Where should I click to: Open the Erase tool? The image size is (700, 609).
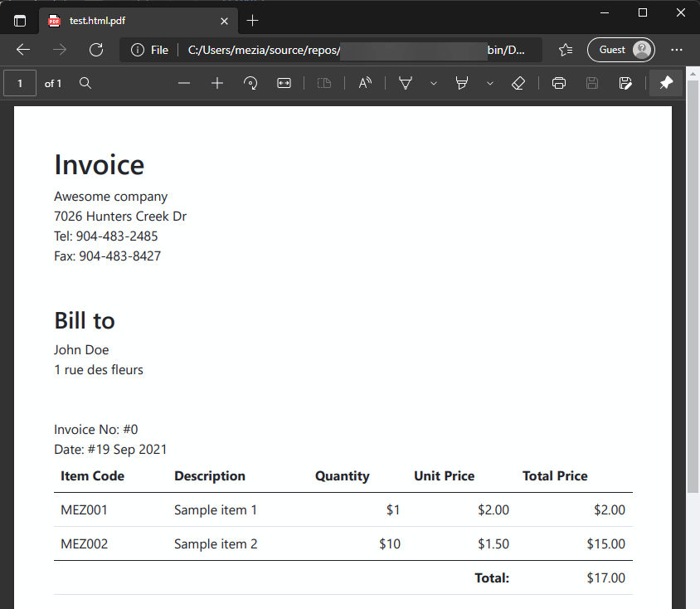click(518, 83)
